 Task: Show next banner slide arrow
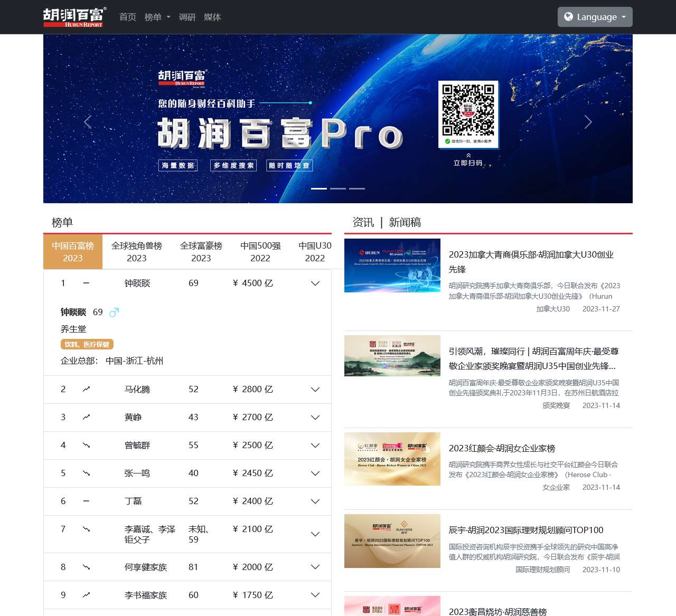[588, 122]
